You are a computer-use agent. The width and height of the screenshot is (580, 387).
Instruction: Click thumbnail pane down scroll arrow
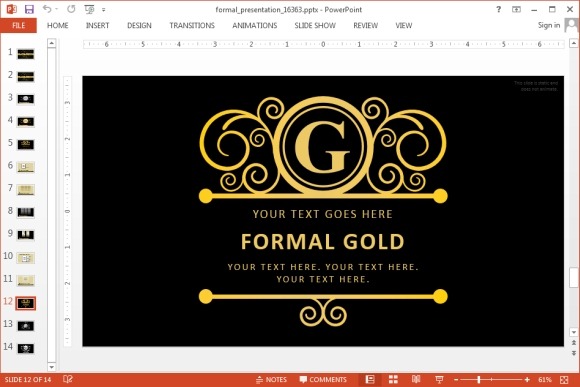(x=51, y=367)
